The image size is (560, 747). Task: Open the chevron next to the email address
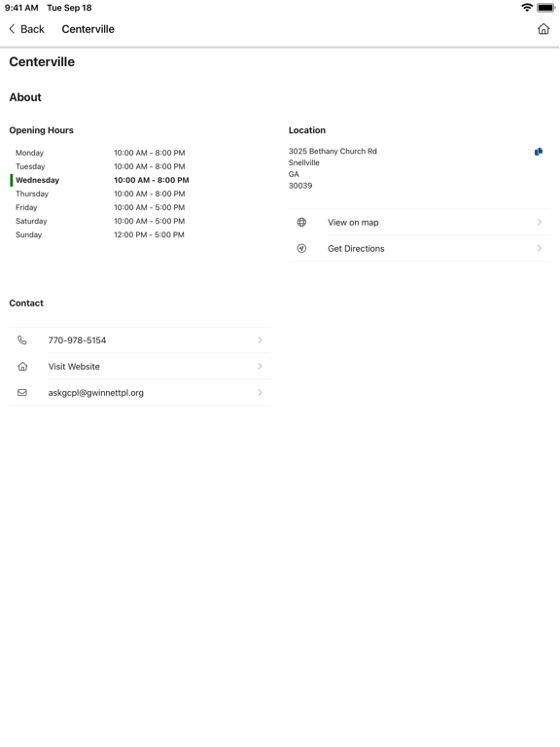pos(260,393)
